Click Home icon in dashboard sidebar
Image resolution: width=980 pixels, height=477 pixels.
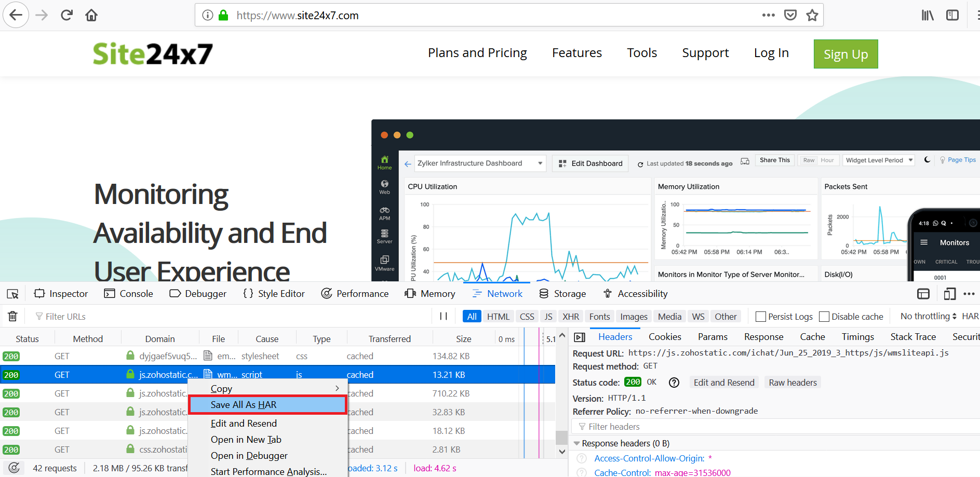tap(384, 162)
